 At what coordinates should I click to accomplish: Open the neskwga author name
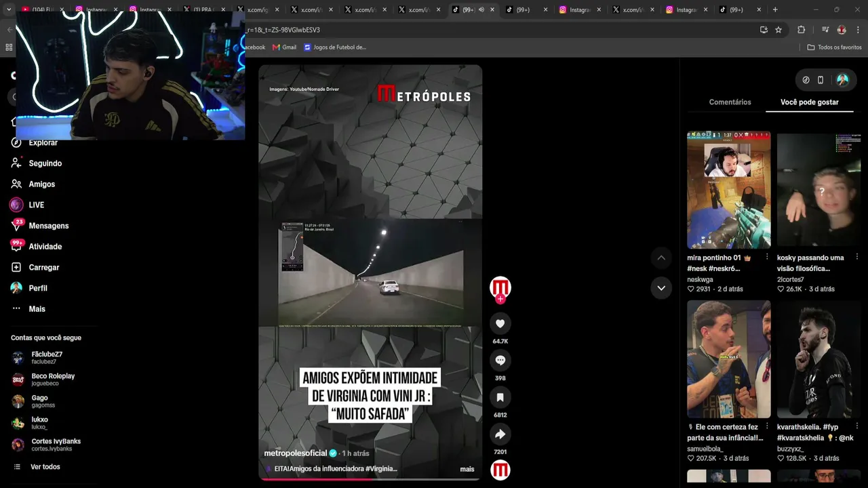tap(700, 279)
